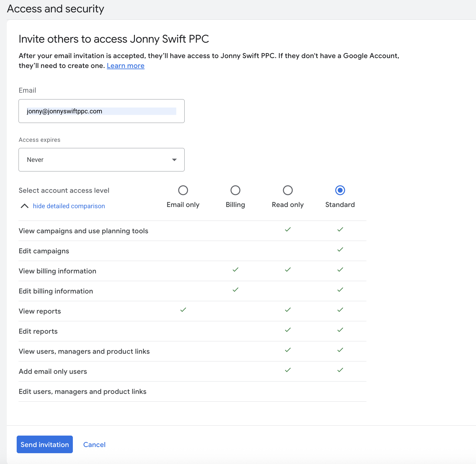Viewport: 476px width, 464px height.
Task: Click the dropdown arrow on the Never selector
Action: click(174, 160)
